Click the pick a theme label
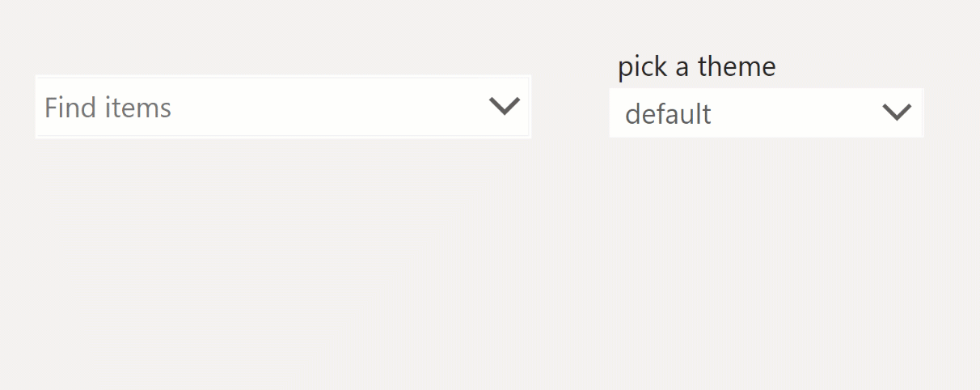Viewport: 980px width, 390px height. click(696, 66)
